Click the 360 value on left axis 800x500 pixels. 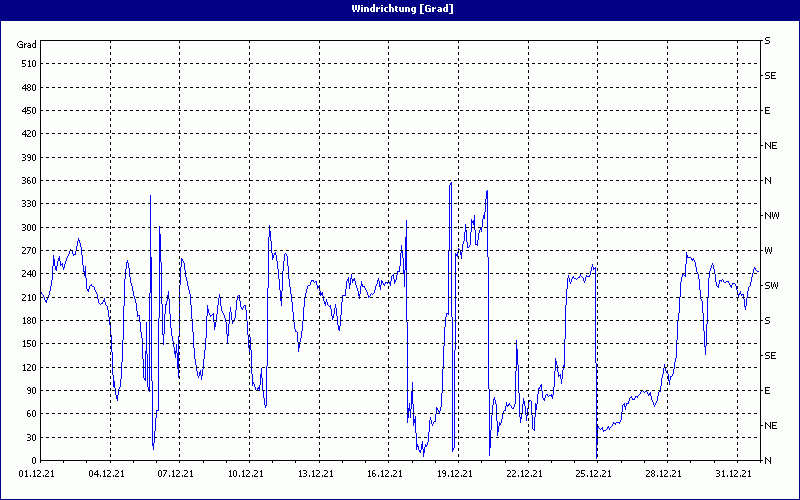[27, 181]
